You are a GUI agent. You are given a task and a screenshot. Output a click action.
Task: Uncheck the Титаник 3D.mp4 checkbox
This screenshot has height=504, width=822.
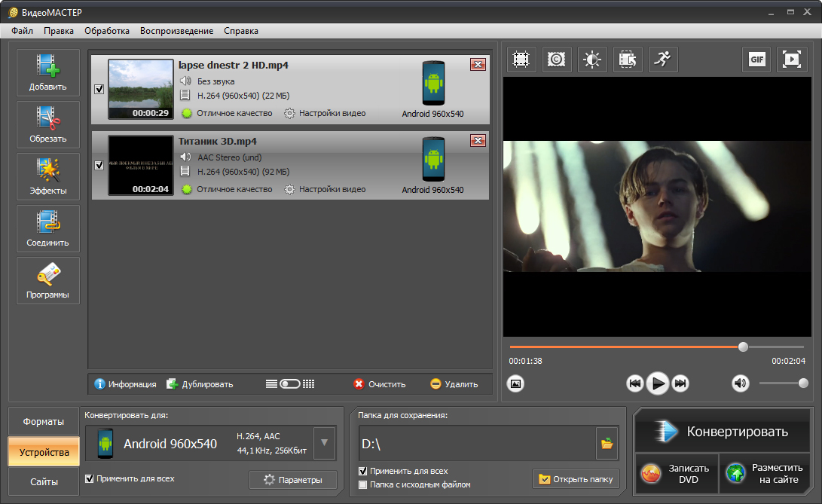click(99, 165)
